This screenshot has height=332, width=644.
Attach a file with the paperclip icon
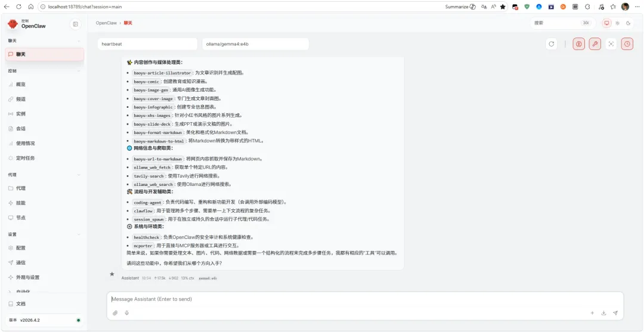pyautogui.click(x=116, y=313)
